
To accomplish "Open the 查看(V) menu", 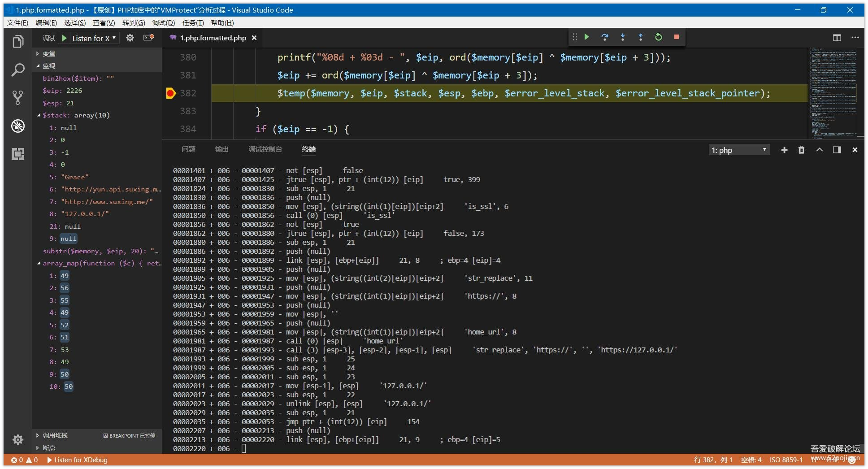I will [x=104, y=22].
